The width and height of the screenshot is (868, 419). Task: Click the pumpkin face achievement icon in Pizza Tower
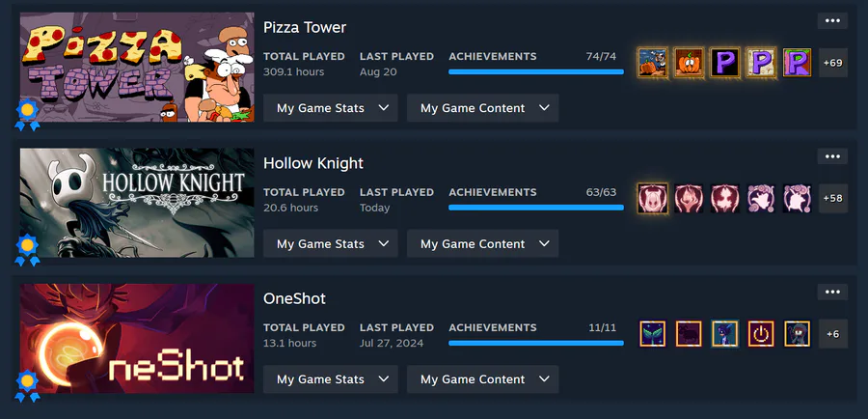[x=689, y=63]
